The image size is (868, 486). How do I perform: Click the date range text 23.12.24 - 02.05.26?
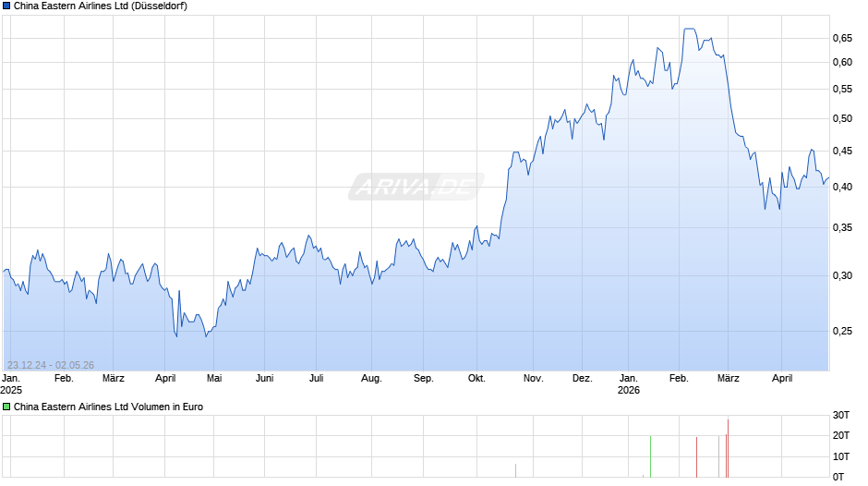51,365
